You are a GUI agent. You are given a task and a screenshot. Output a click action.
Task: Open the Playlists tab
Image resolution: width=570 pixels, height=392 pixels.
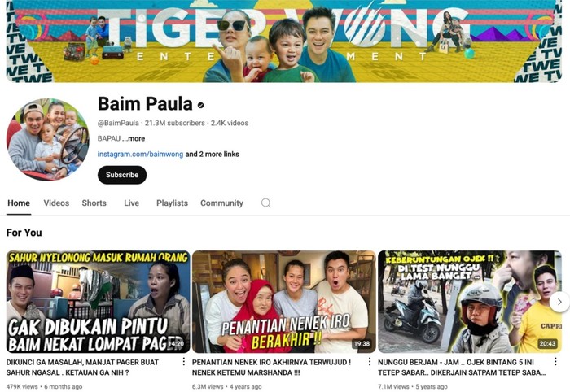coord(172,203)
